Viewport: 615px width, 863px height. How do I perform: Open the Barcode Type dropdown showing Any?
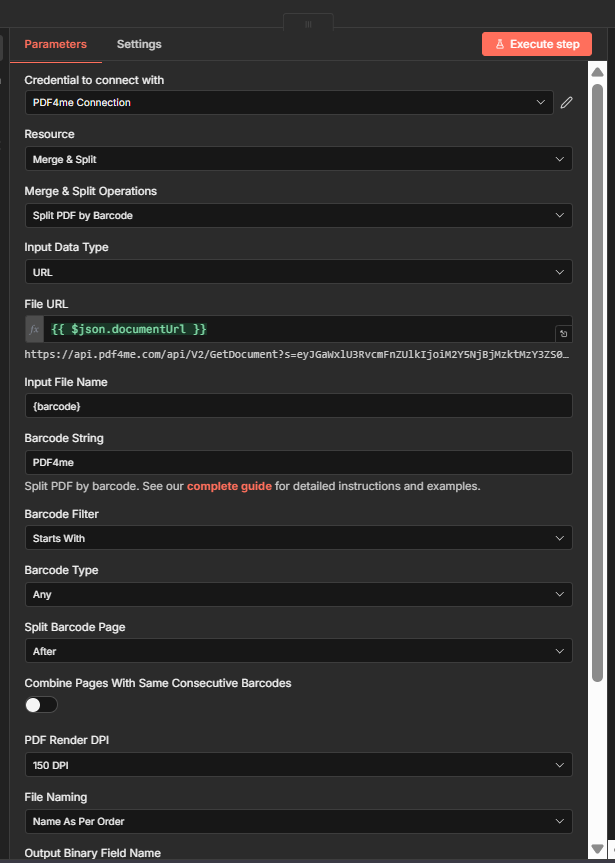[298, 594]
